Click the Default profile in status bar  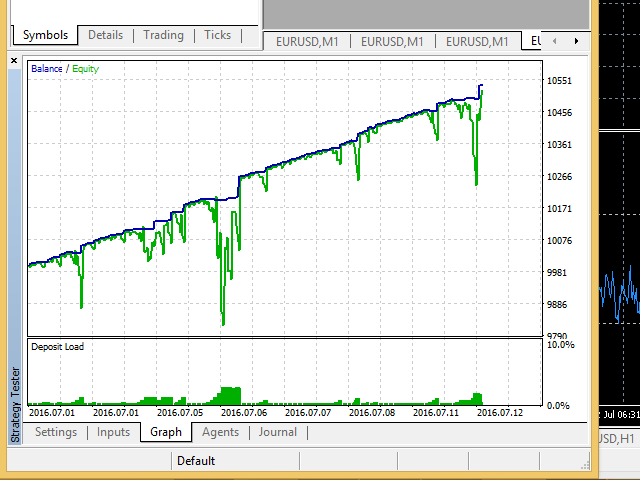click(x=196, y=461)
